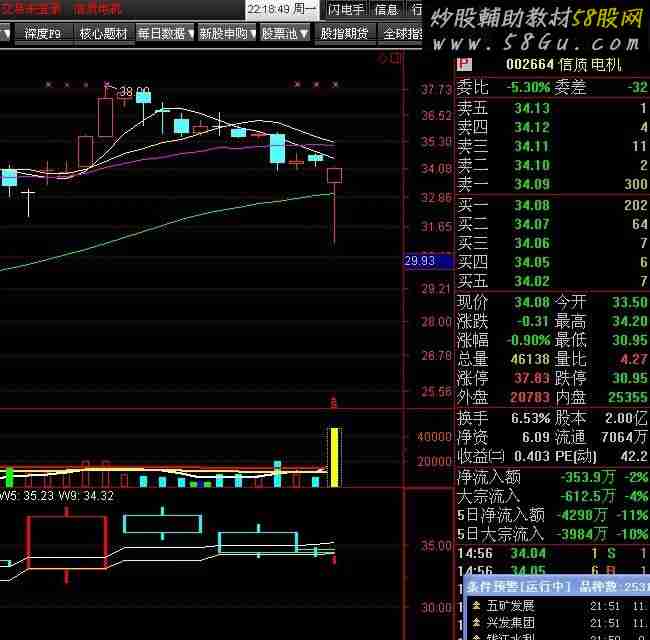Open the 每日数据 dropdown

(165, 34)
